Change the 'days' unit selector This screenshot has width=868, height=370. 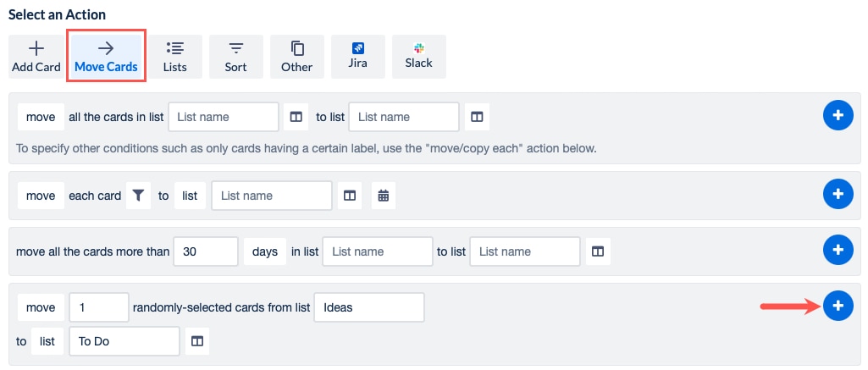pyautogui.click(x=265, y=251)
